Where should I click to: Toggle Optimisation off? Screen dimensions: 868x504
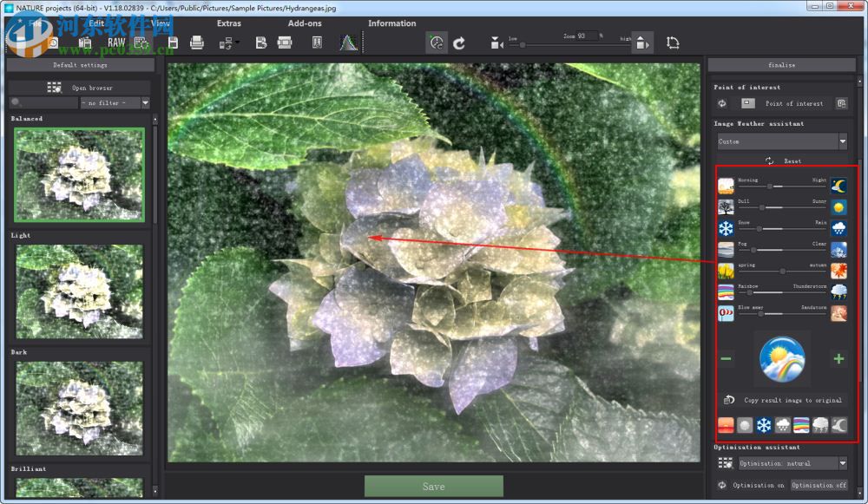point(819,485)
